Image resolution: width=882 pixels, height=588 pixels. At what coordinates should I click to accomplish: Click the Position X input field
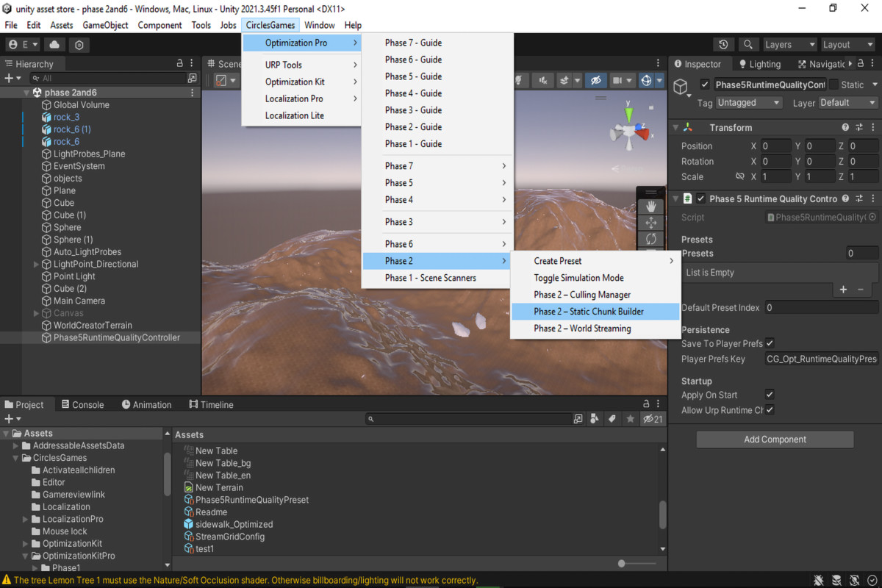click(x=775, y=146)
